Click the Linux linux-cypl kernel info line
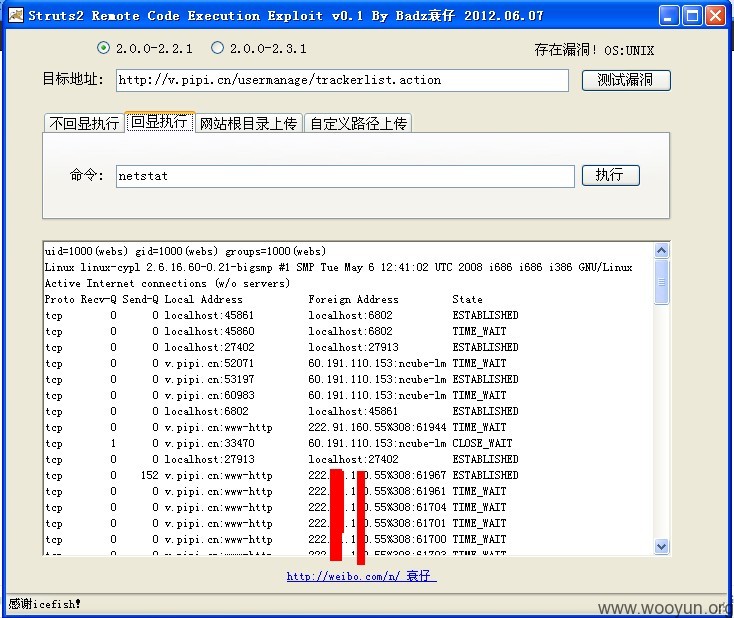This screenshot has width=734, height=618. click(x=338, y=267)
